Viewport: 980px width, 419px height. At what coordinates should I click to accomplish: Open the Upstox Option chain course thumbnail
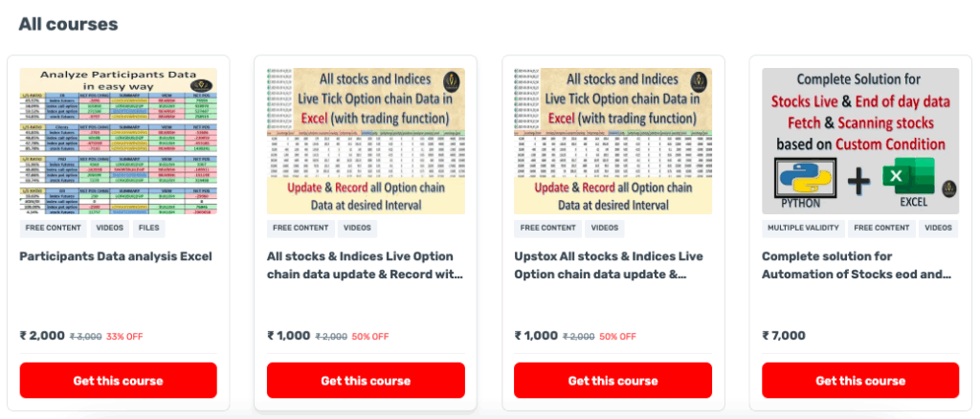pyautogui.click(x=612, y=141)
